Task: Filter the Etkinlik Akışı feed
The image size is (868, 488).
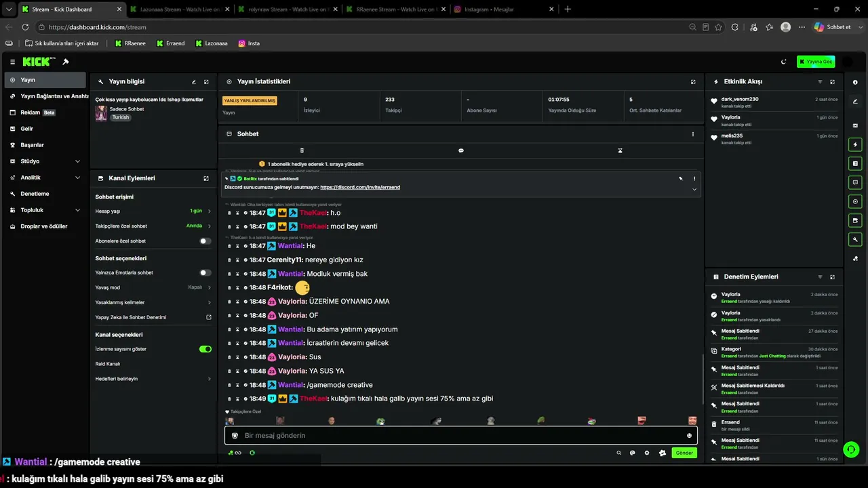Action: click(820, 82)
